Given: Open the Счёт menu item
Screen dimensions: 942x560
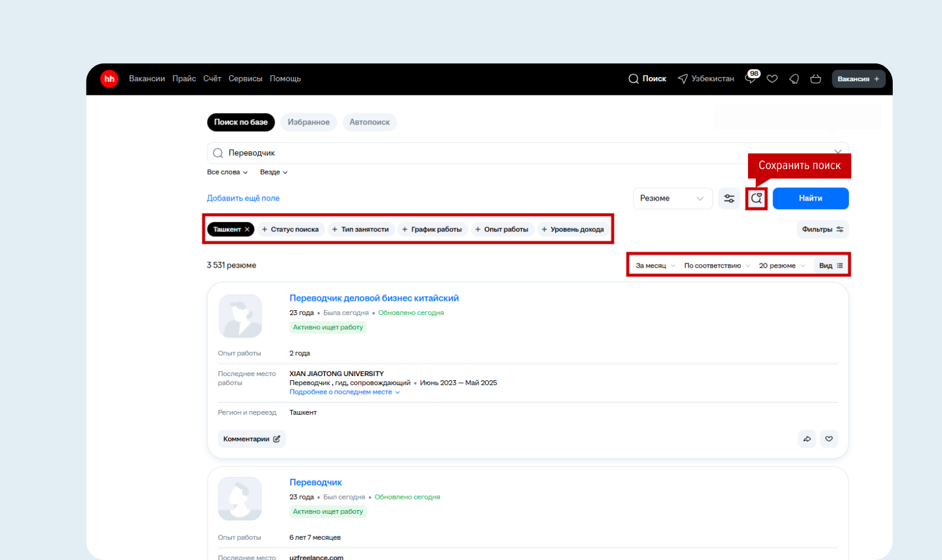Looking at the screenshot, I should [212, 79].
